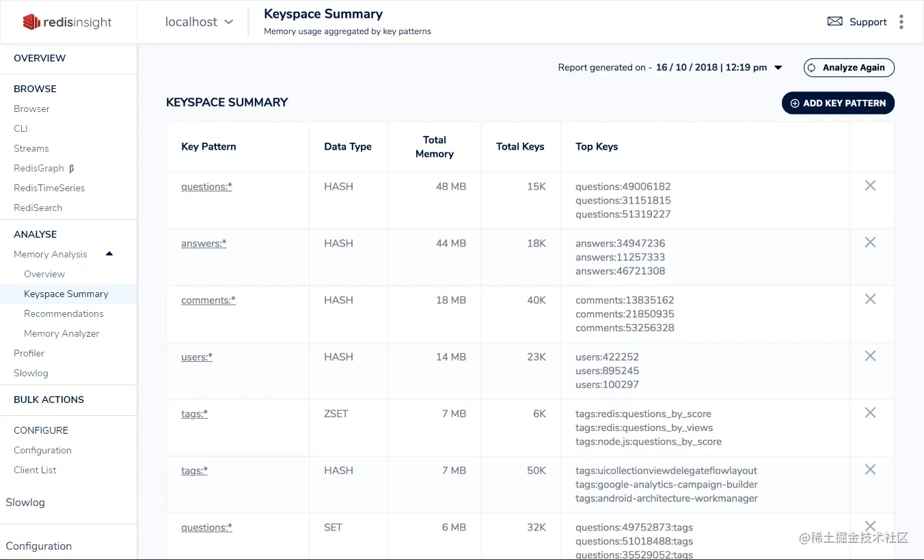Remove the answers:* pattern row
Viewport: 924px width, 560px height.
pyautogui.click(x=870, y=242)
